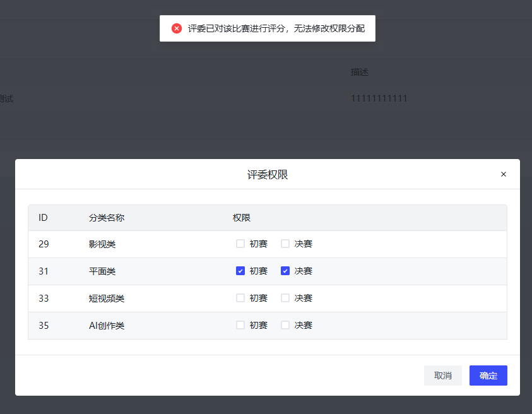Viewport: 532px width, 414px height.
Task: Uncheck 决赛 for 平面类
Action: point(285,271)
